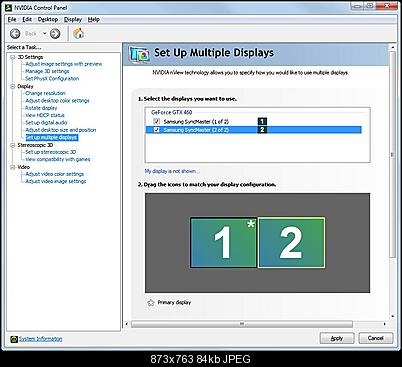Open the Home icon in the toolbar
Viewport: 402px width, 367px height.
tap(78, 33)
